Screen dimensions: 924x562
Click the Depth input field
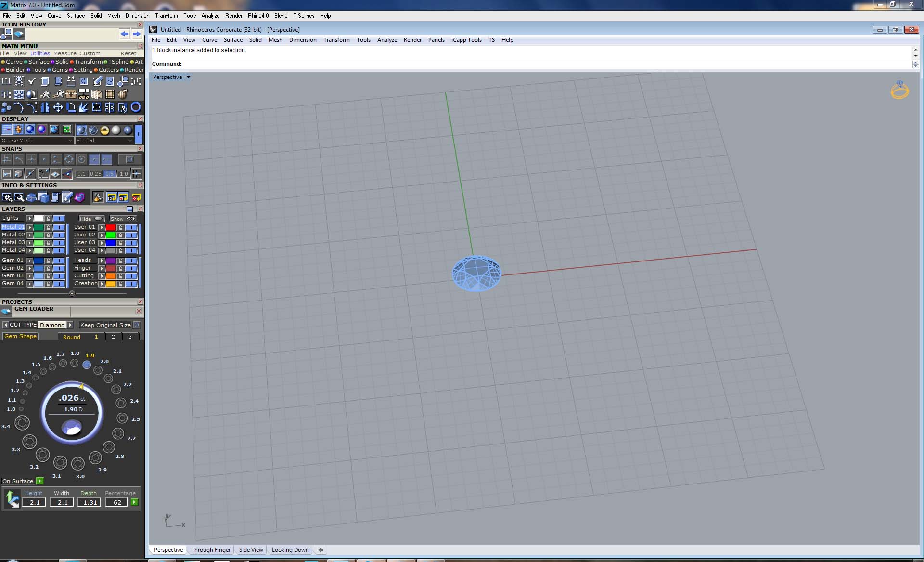(90, 502)
